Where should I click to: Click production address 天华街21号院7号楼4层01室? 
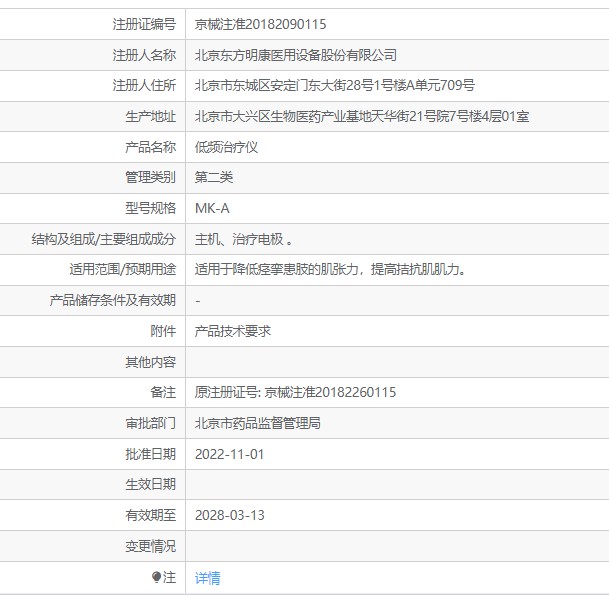coord(450,116)
